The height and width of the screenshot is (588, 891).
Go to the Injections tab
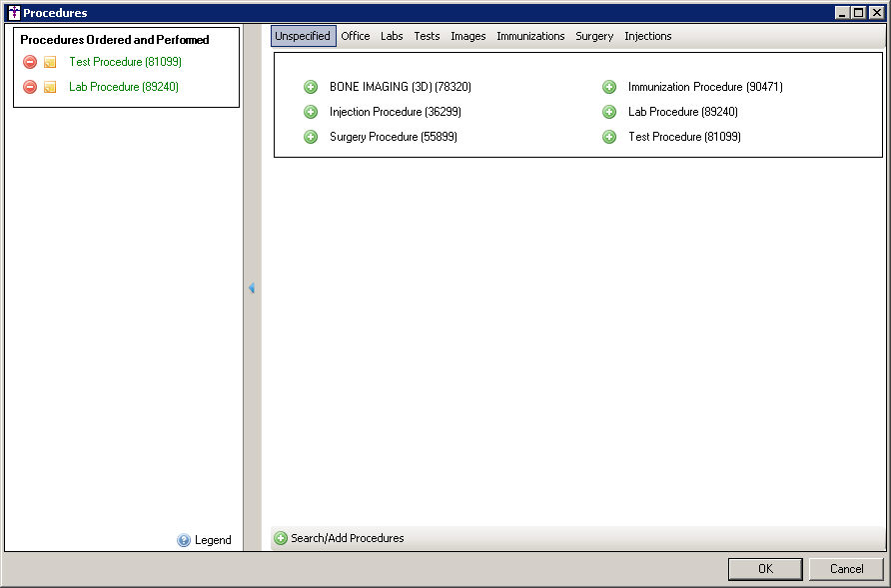pos(647,36)
